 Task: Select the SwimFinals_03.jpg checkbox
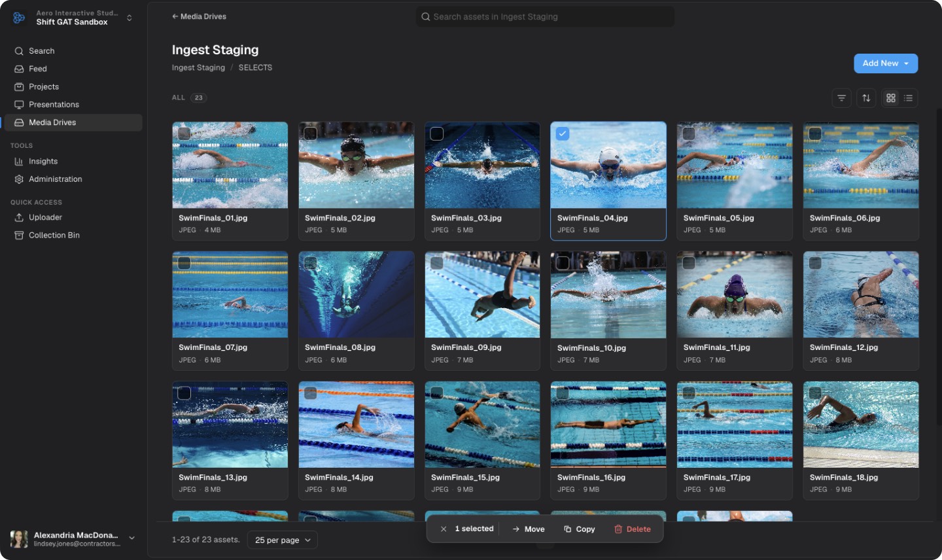[437, 133]
